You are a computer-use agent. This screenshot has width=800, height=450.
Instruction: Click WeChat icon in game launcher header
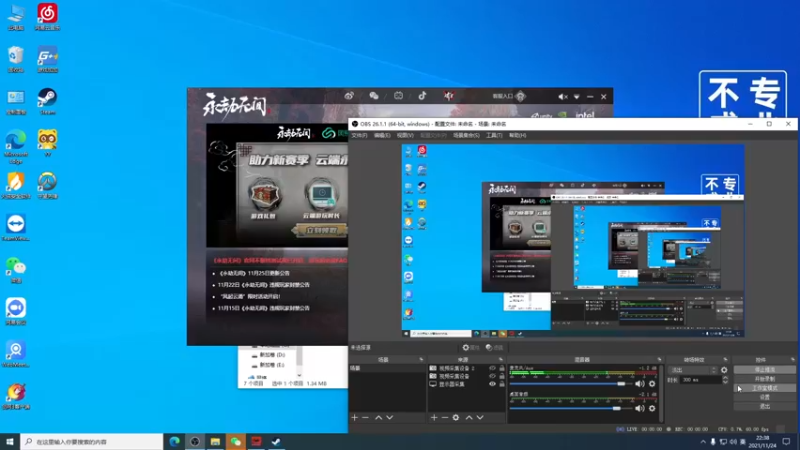[x=374, y=96]
